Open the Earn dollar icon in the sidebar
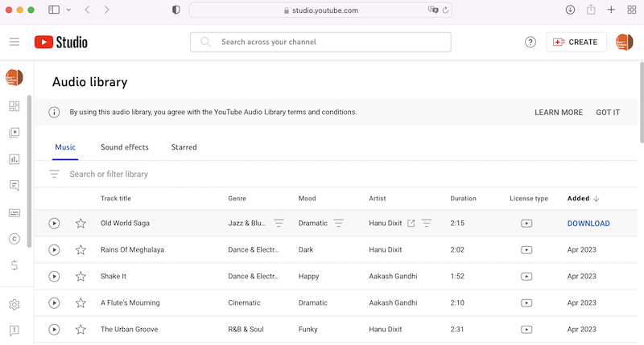Viewport: 644px width, 345px height. tap(14, 265)
